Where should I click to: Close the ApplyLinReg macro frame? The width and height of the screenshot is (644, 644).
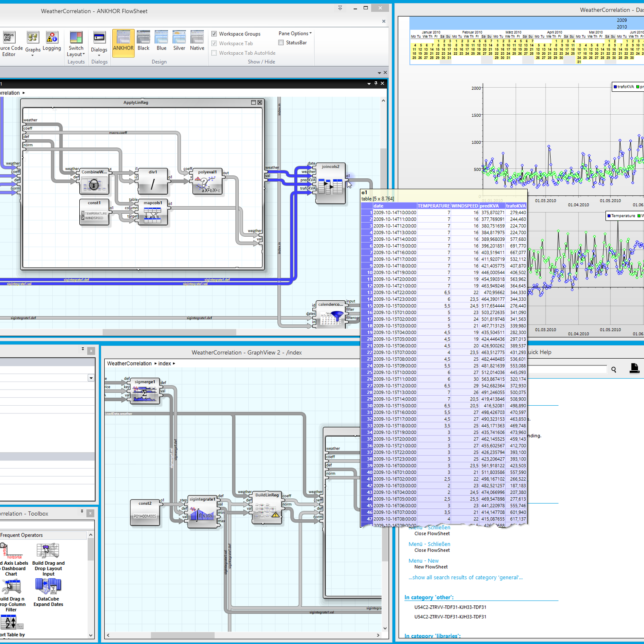(x=260, y=102)
